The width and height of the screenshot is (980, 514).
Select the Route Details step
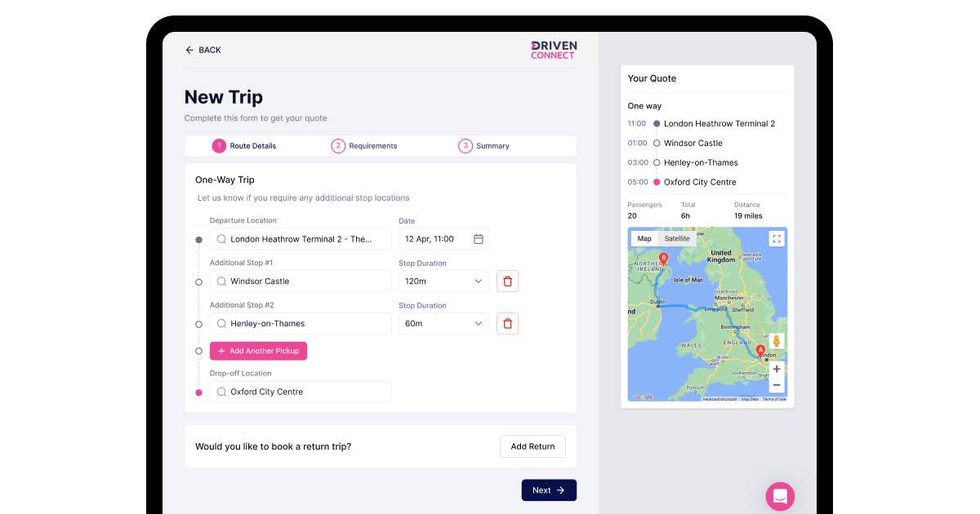[244, 146]
